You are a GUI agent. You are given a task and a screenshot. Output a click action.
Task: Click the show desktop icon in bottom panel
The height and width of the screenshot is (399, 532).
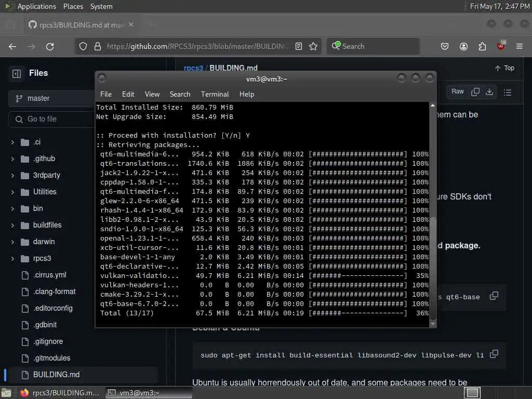click(x=6, y=393)
